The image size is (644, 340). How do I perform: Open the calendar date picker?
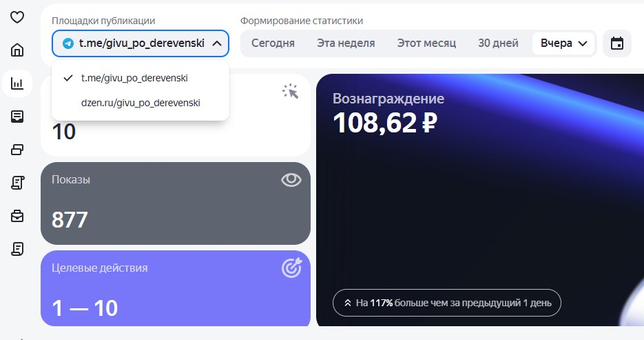pos(617,43)
